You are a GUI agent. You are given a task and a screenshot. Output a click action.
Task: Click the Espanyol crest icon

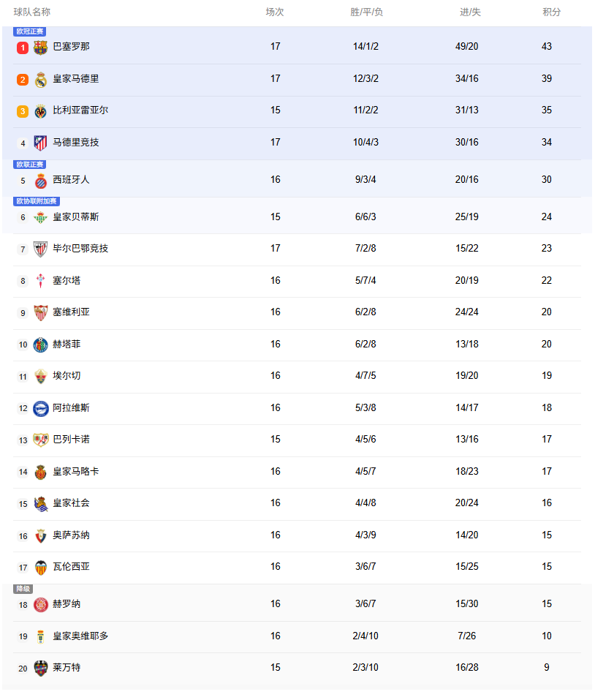[41, 181]
